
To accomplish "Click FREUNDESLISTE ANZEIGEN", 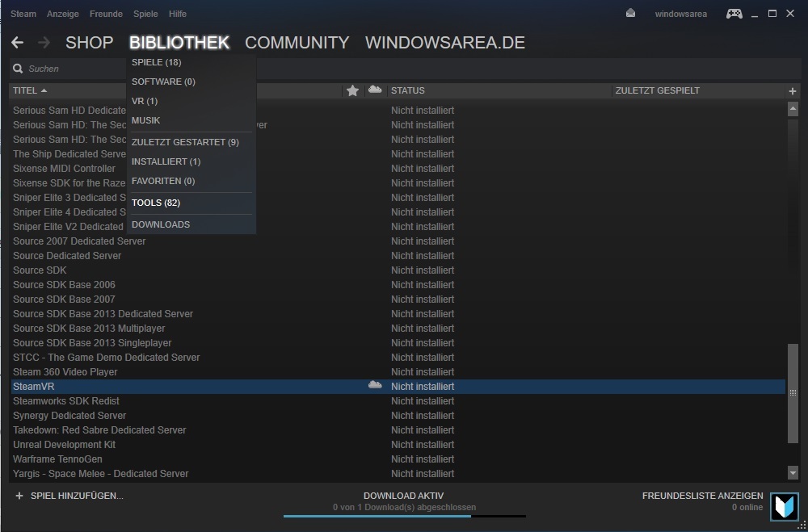I will point(702,496).
